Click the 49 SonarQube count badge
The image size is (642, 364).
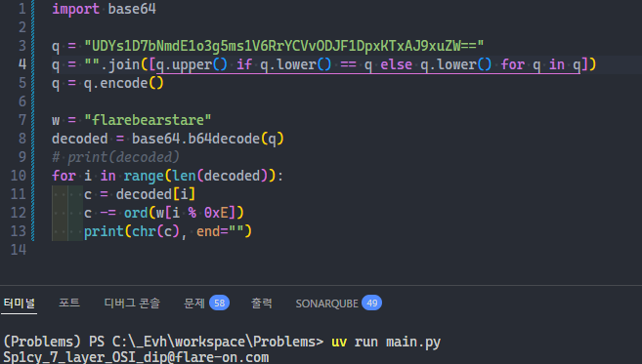pos(371,303)
